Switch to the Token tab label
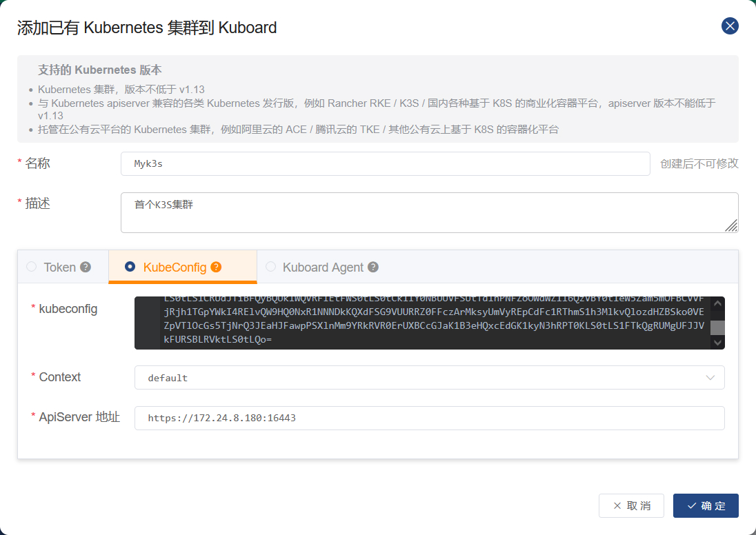The width and height of the screenshot is (756, 535). pos(60,267)
